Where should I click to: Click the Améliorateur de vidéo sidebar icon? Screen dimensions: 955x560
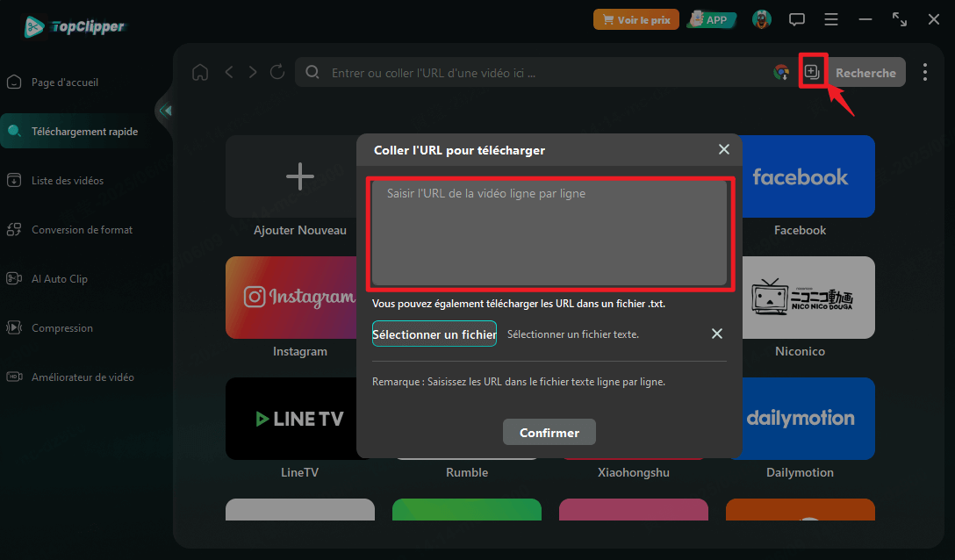pos(14,377)
